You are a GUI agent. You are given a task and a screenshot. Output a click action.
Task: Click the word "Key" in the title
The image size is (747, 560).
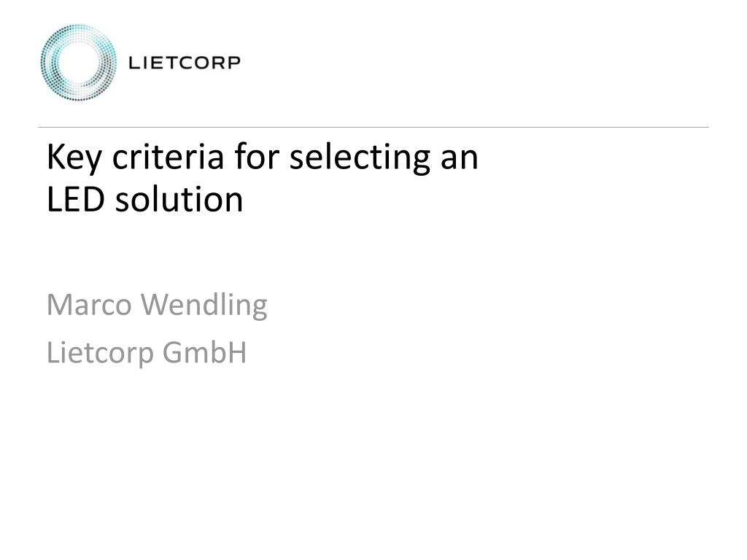[74, 157]
